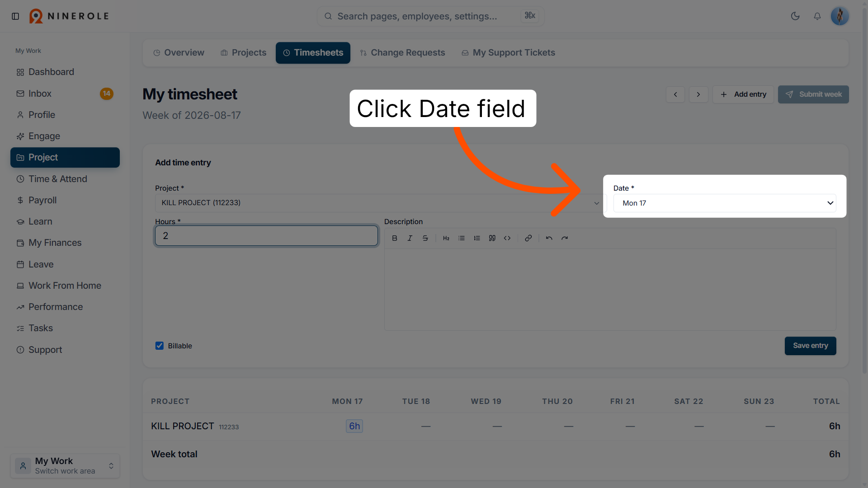Open notifications bell
The height and width of the screenshot is (488, 868).
point(817,16)
